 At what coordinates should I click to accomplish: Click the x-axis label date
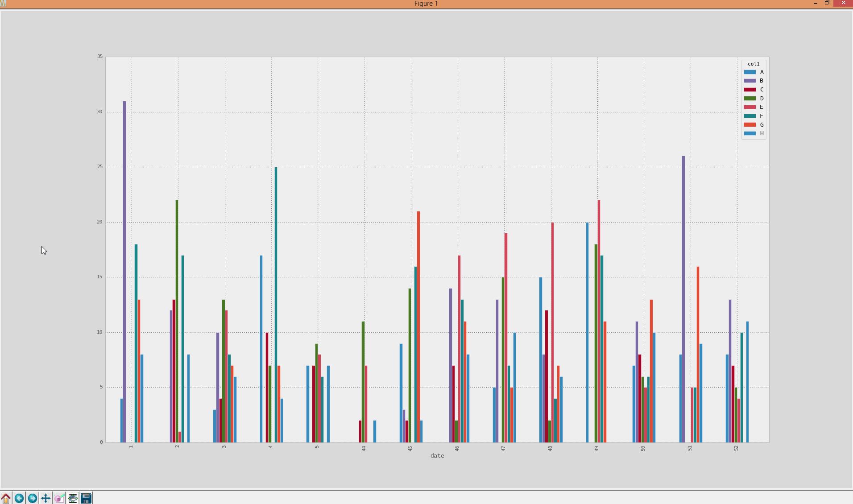pos(437,455)
